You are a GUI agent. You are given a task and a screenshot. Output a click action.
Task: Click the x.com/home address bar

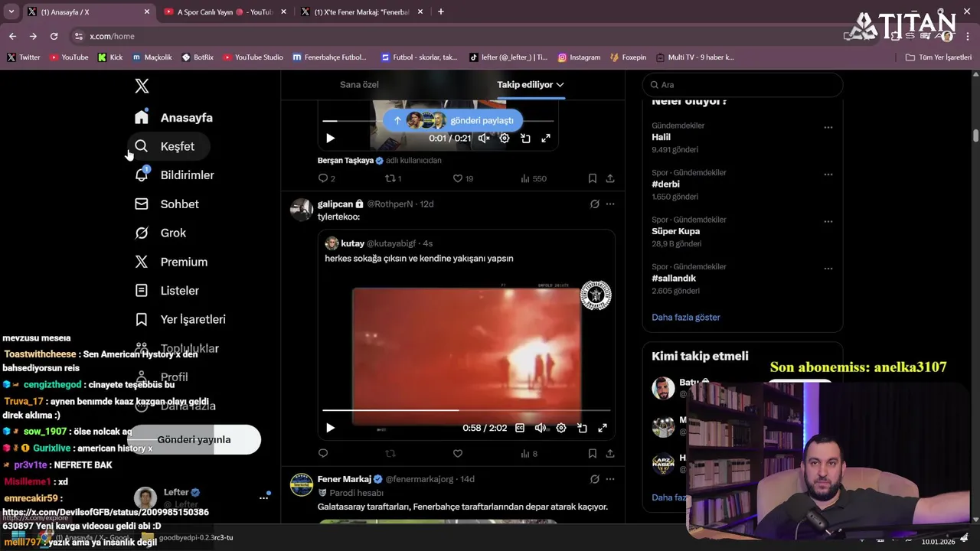pyautogui.click(x=112, y=36)
